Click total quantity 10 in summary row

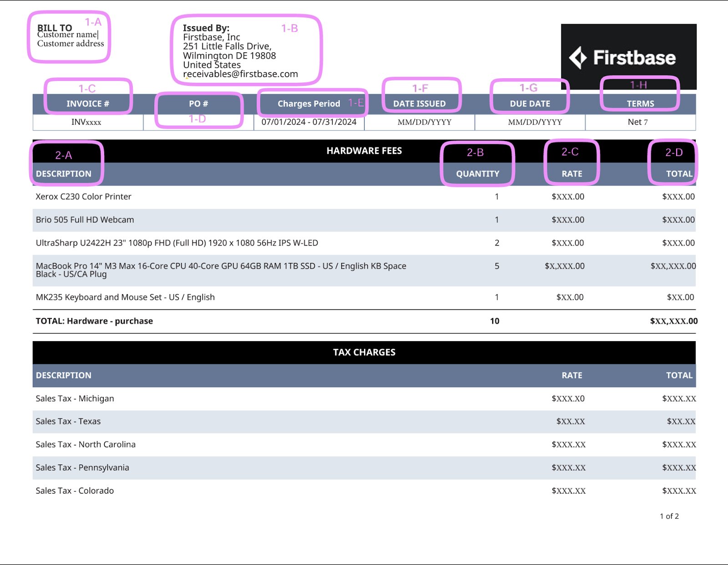495,321
